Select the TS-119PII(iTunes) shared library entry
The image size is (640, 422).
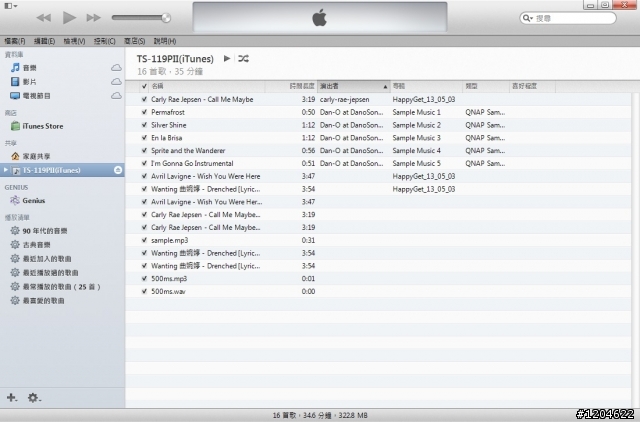pyautogui.click(x=62, y=170)
